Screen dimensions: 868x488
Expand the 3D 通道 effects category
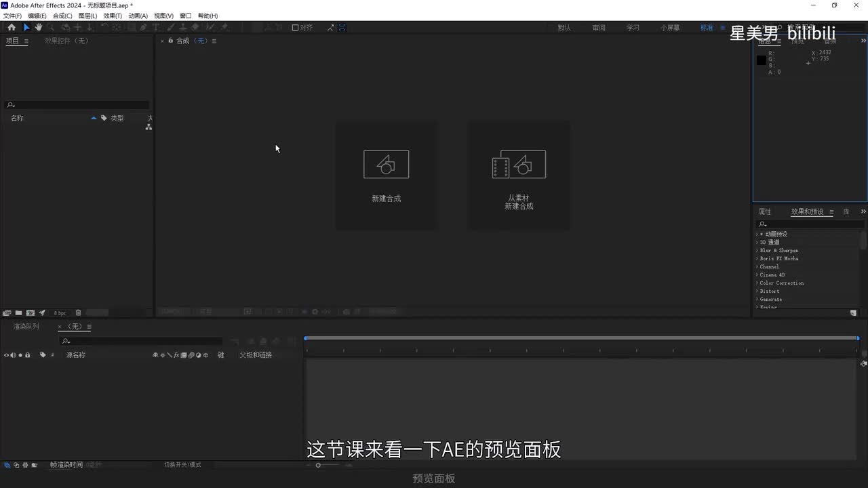point(757,242)
